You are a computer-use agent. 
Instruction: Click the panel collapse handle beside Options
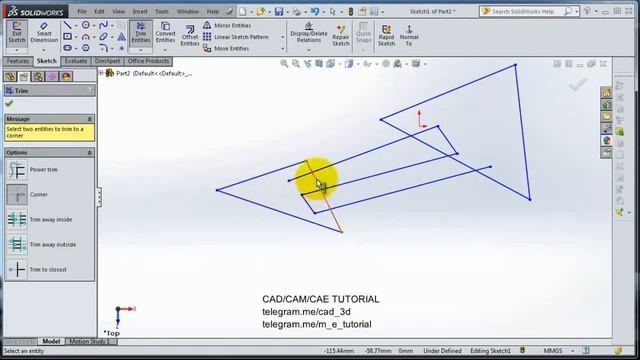[99, 197]
